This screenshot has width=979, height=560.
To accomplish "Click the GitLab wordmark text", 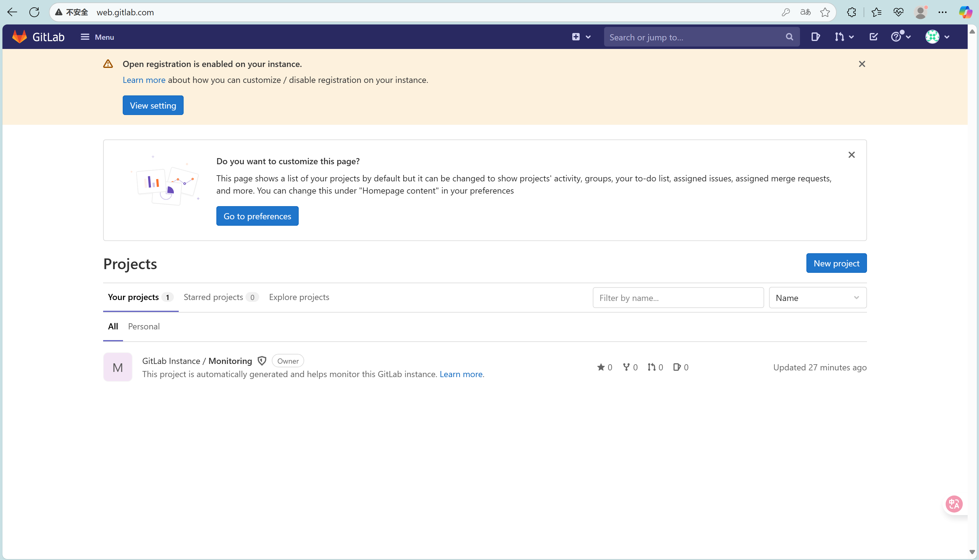I will point(48,37).
